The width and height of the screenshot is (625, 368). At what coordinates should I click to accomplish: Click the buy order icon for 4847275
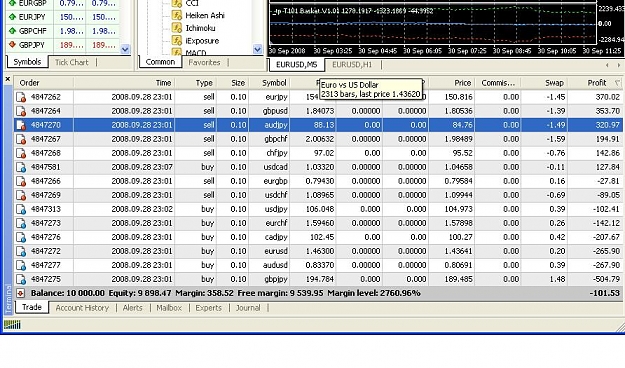(x=21, y=279)
